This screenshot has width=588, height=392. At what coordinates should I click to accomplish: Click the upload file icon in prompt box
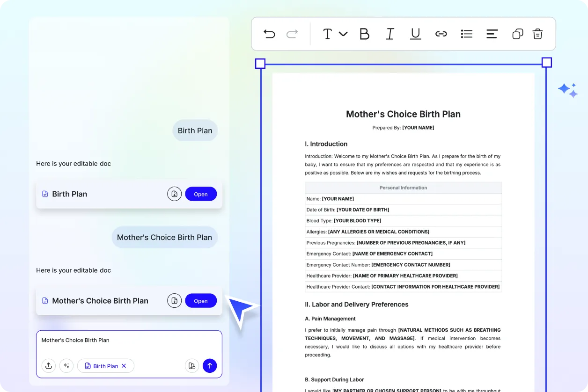49,366
